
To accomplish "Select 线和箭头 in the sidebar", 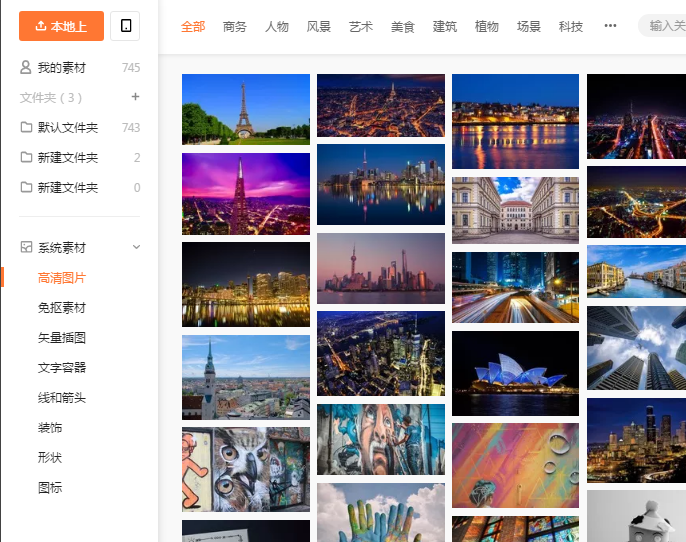I will 62,398.
